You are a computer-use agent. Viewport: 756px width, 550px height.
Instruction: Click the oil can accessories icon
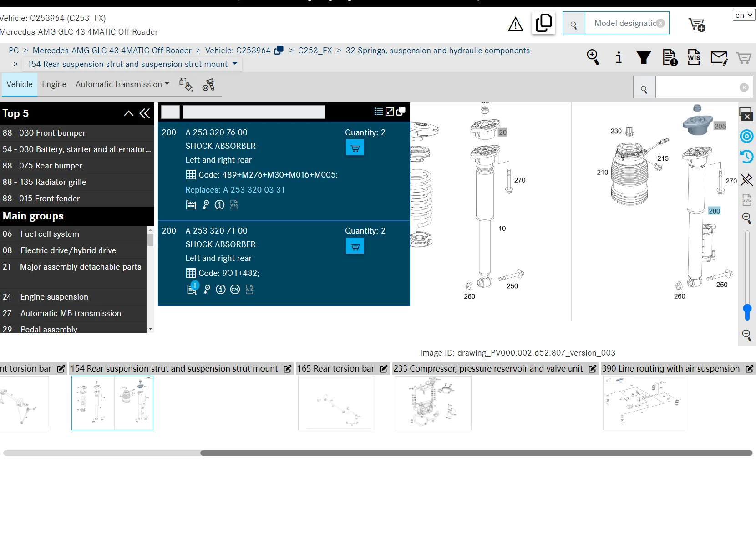(208, 85)
